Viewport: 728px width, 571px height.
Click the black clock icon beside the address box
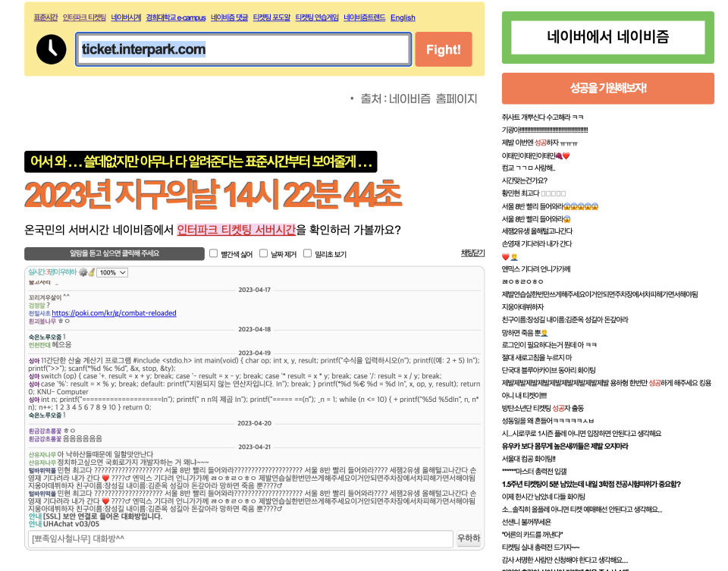51,49
